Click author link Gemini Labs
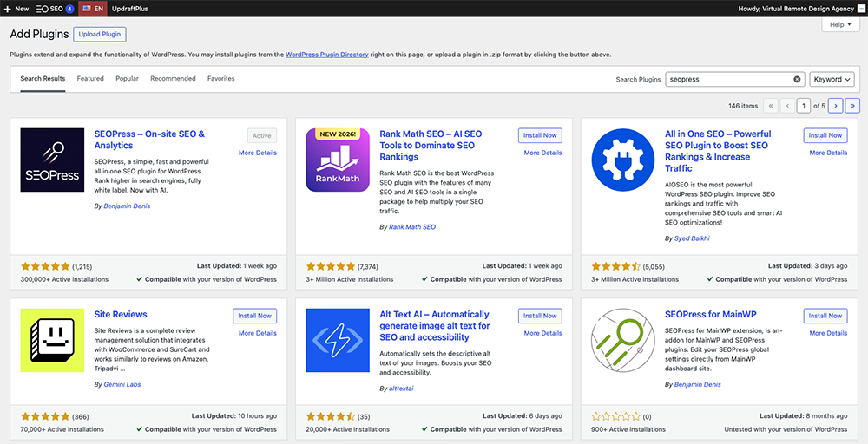Viewport: 868px width, 444px height. click(122, 384)
